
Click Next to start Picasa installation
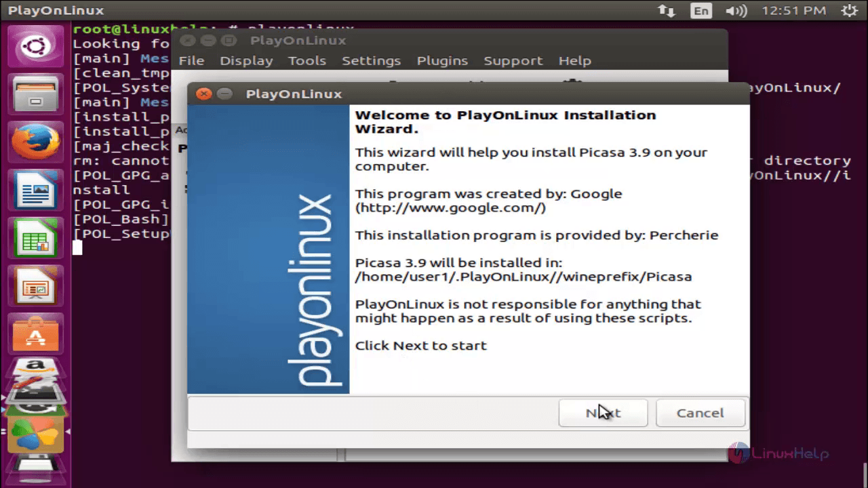click(603, 413)
